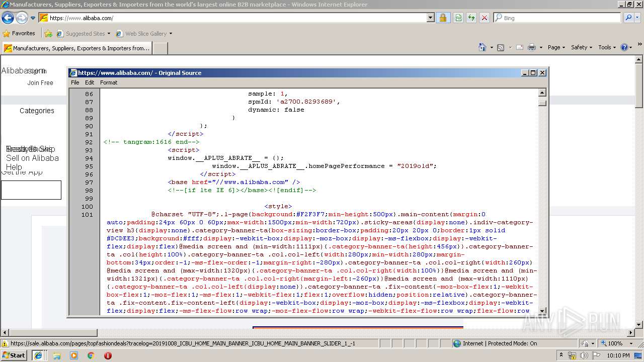
Task: Click scroll down arrow in source viewer
Action: click(x=542, y=311)
